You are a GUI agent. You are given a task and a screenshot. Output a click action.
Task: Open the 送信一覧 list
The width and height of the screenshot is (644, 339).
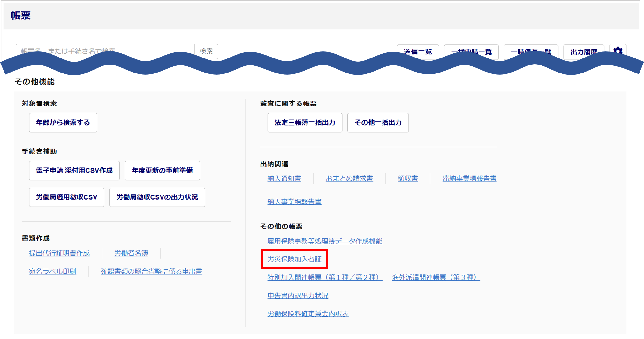coord(418,51)
